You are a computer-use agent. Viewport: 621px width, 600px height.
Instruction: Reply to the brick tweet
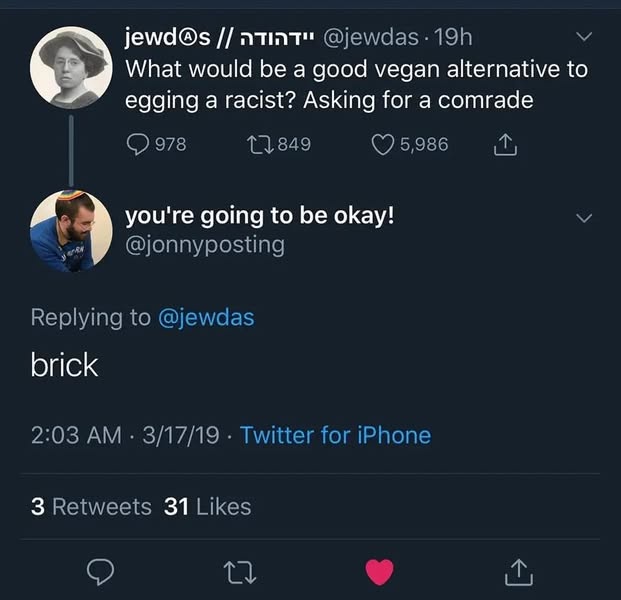100,571
